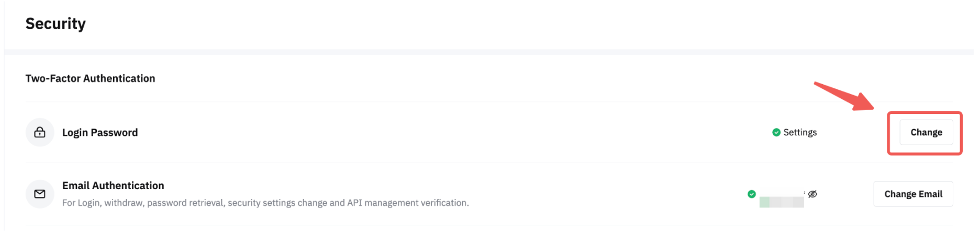The height and width of the screenshot is (233, 980).
Task: Click the Email Authentication label
Action: coord(113,185)
